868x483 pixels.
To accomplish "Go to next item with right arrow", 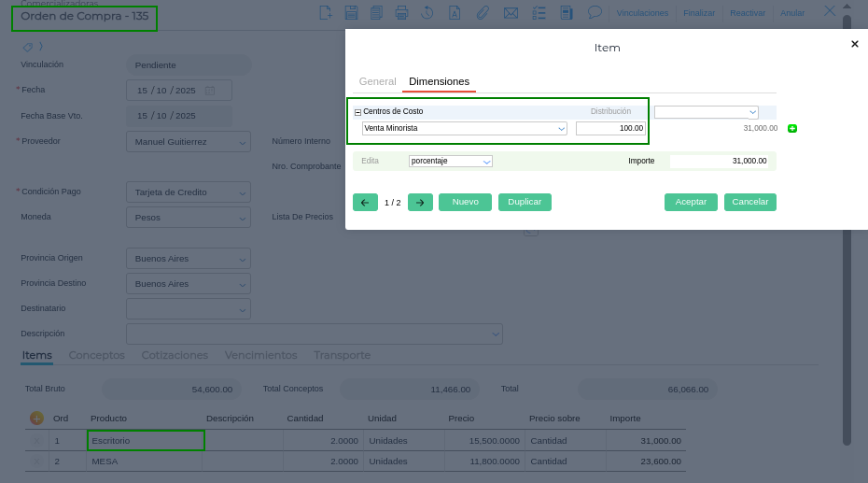I will [420, 202].
